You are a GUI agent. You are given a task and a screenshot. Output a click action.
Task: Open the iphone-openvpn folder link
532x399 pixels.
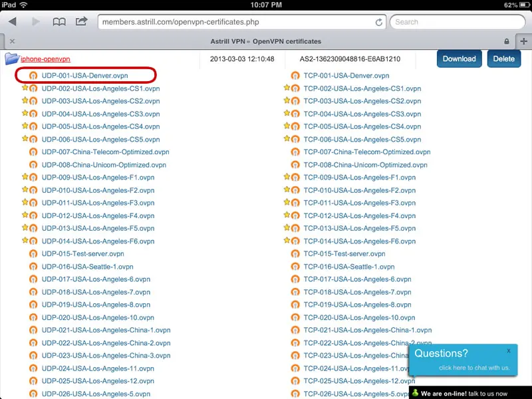[45, 59]
